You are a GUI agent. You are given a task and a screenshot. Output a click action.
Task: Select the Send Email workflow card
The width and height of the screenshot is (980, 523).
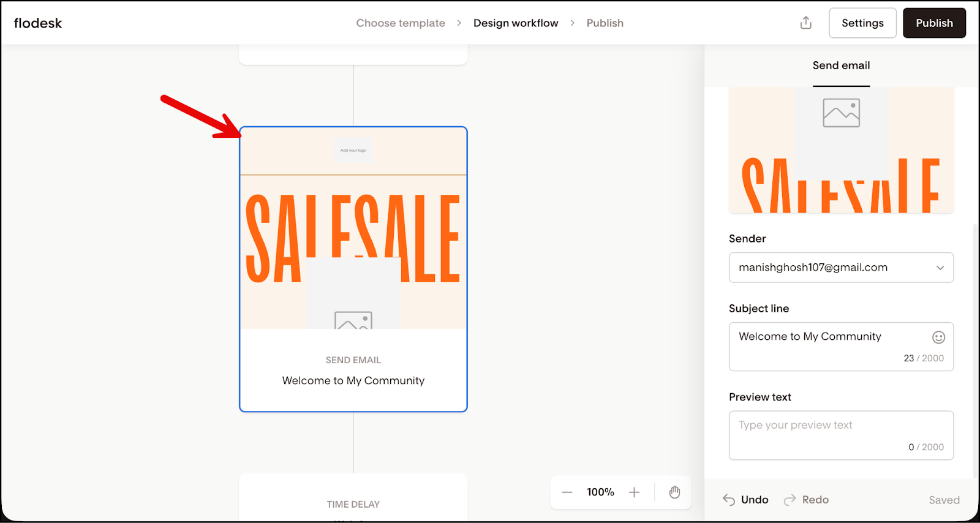[353, 269]
